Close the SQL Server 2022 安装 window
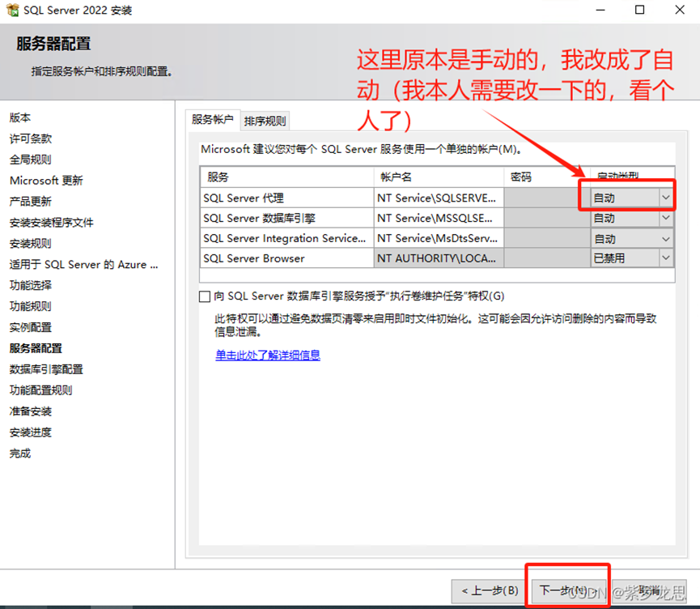 coord(680,10)
